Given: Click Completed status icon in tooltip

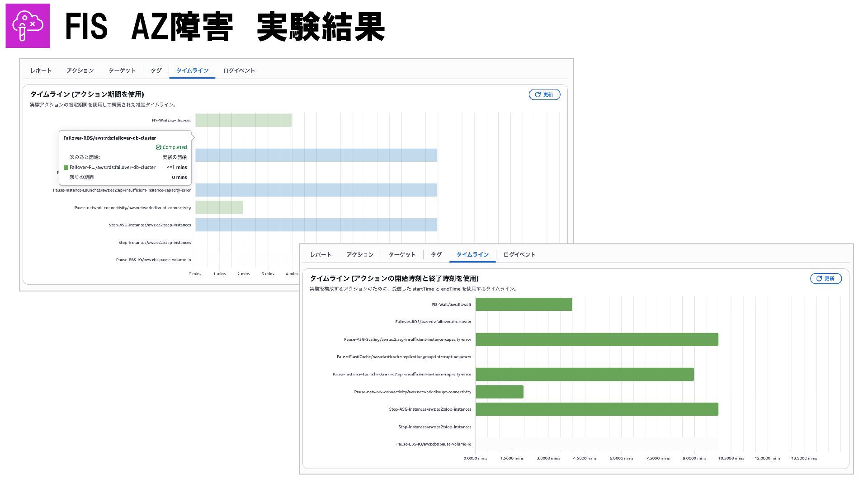Looking at the screenshot, I should coord(158,147).
